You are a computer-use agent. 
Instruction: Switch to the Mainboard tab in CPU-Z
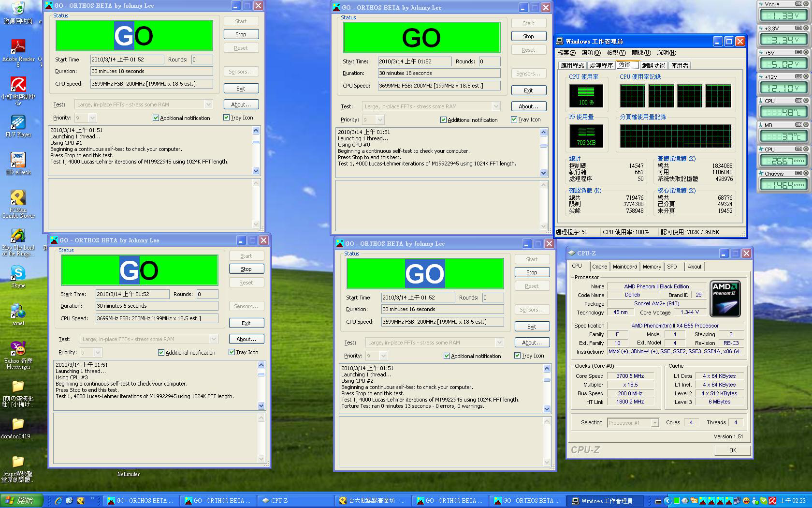click(624, 267)
